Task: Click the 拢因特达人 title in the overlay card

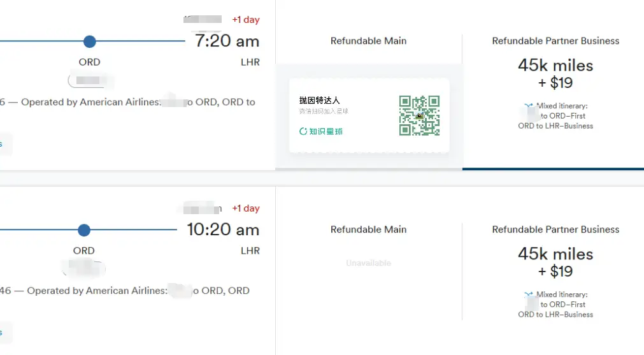Action: pyautogui.click(x=319, y=100)
